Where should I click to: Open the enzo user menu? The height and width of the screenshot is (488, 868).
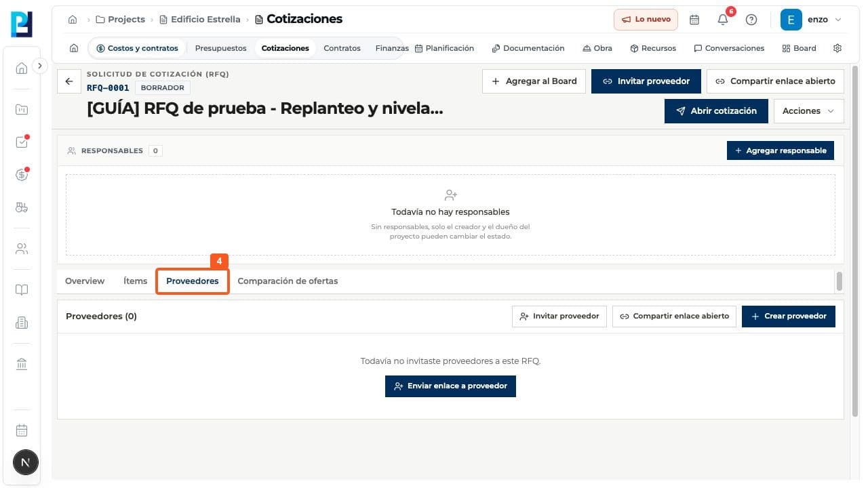click(x=811, y=20)
